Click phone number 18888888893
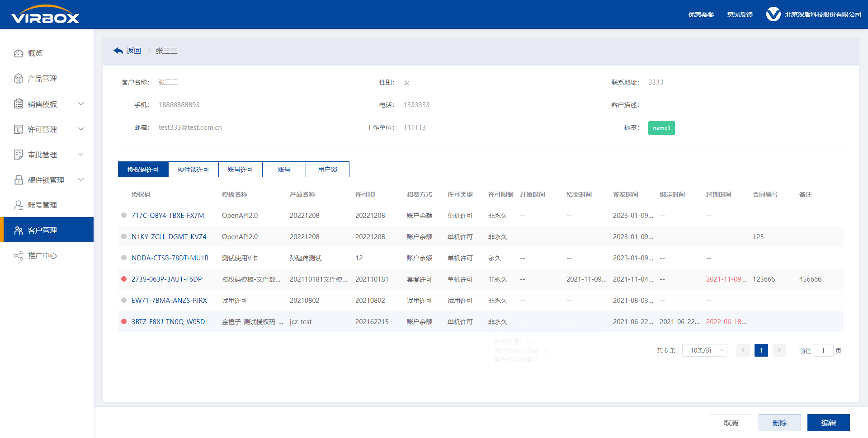 click(179, 105)
